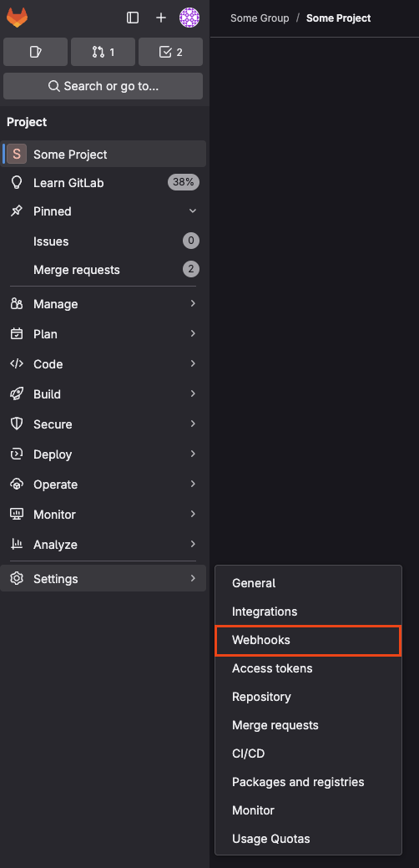The width and height of the screenshot is (419, 868).
Task: Click the 38% Learn GitLab progress badge
Action: pos(184,182)
